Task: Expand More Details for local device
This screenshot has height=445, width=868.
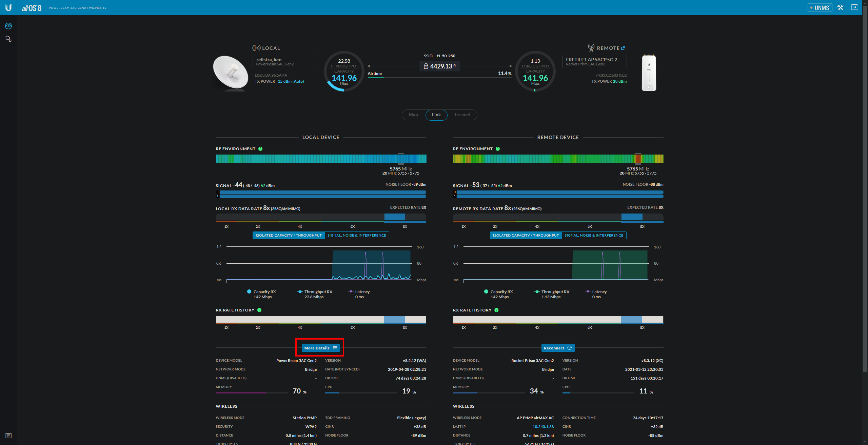Action: (320, 348)
